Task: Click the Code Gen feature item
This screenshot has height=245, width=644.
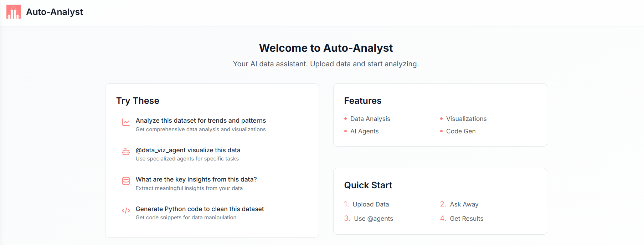Action: (461, 131)
